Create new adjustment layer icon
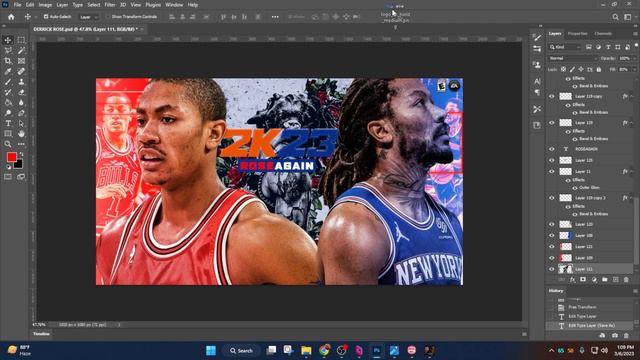This screenshot has height=360, width=640. pyautogui.click(x=594, y=280)
